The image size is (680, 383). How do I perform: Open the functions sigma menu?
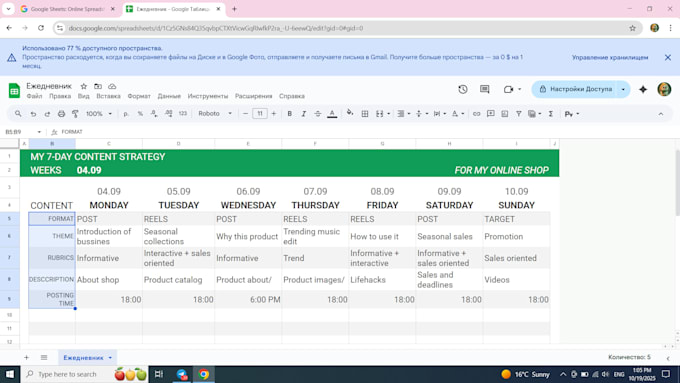click(551, 114)
